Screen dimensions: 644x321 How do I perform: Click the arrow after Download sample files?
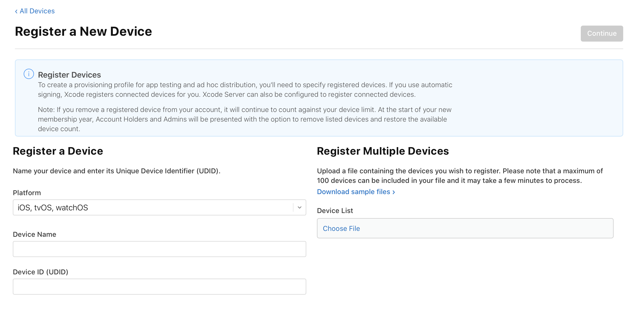394,192
